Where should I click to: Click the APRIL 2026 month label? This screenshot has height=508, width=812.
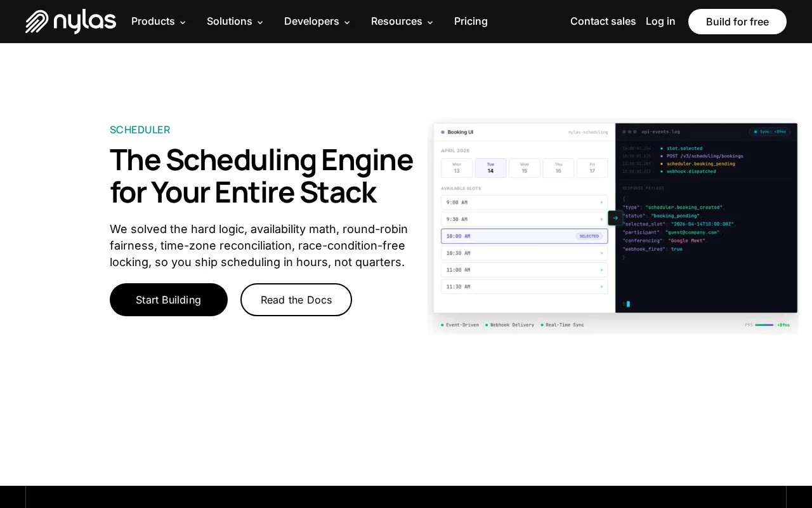455,151
